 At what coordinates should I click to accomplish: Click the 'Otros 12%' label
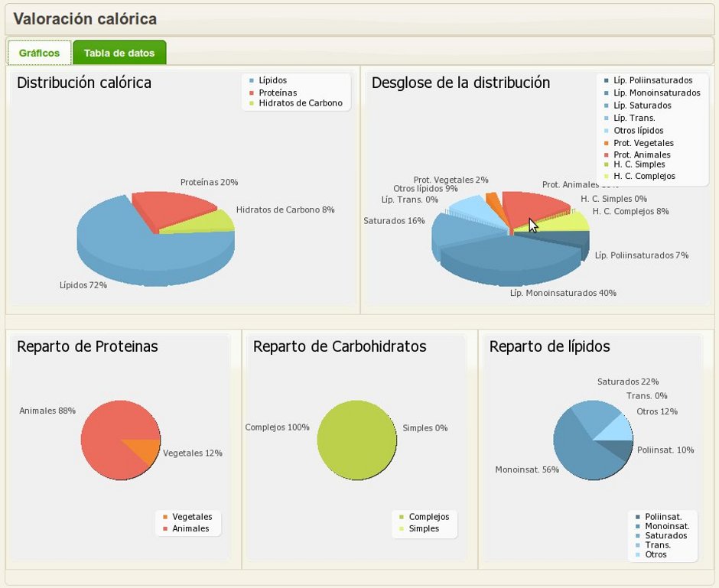[x=656, y=411]
